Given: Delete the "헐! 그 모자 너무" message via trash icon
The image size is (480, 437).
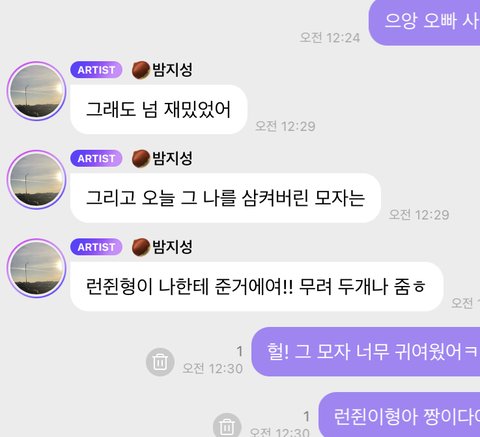Looking at the screenshot, I should [x=160, y=362].
